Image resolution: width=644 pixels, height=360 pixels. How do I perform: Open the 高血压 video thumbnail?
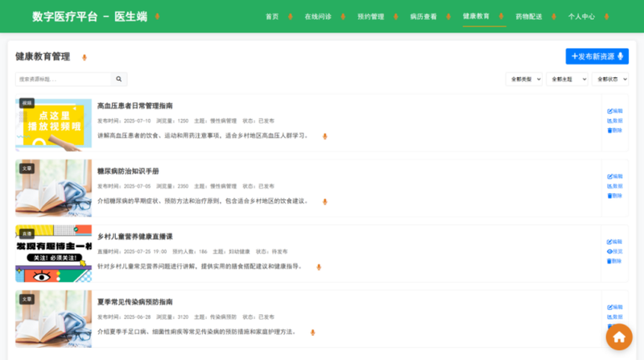tap(53, 123)
